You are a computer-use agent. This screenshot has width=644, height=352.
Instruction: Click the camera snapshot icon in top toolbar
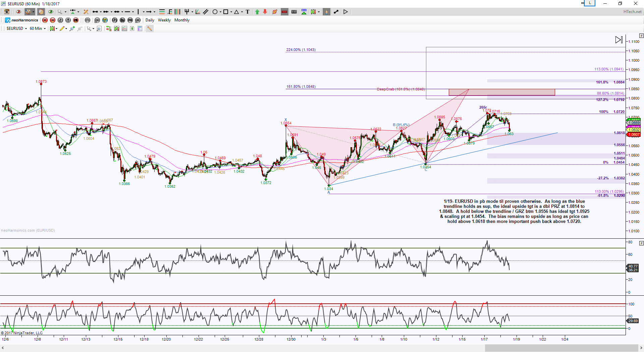pyautogui.click(x=6, y=12)
